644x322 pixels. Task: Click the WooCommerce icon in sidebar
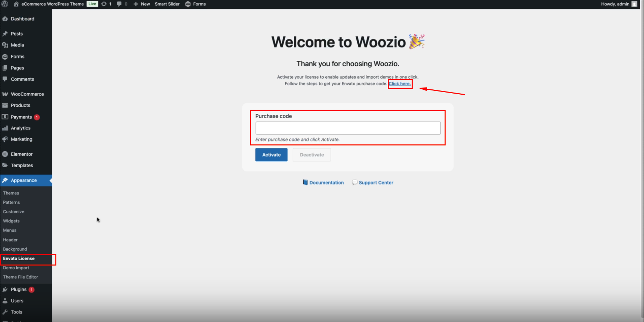5,94
